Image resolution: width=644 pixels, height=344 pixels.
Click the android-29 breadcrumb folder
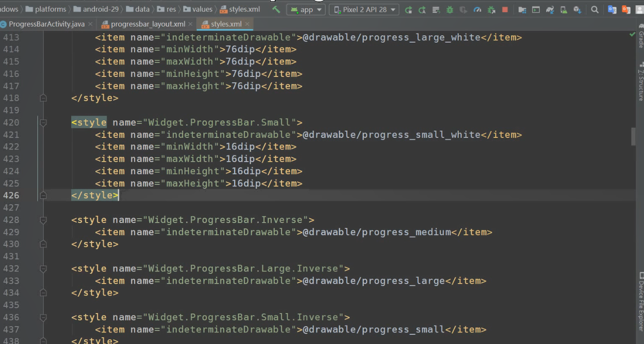click(x=101, y=9)
